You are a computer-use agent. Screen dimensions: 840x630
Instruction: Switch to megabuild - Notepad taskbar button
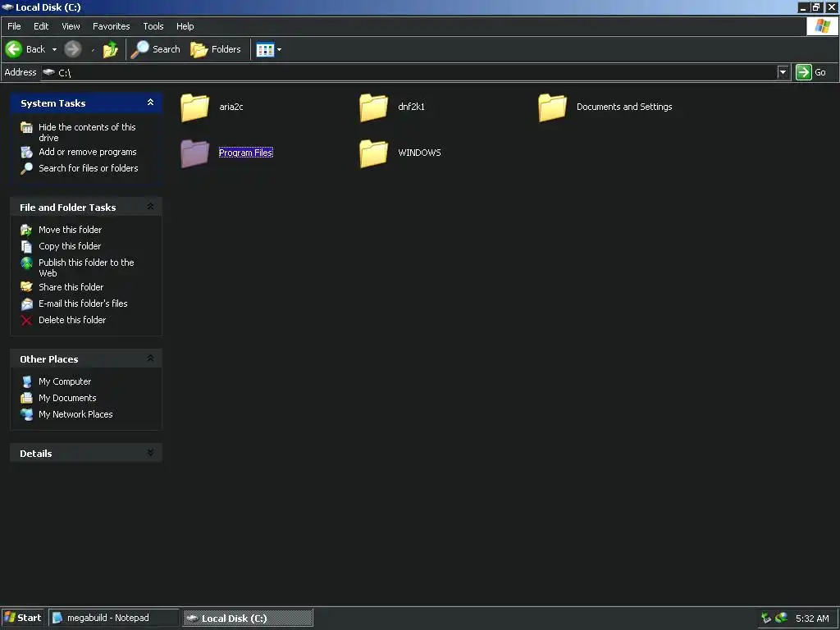coord(113,619)
